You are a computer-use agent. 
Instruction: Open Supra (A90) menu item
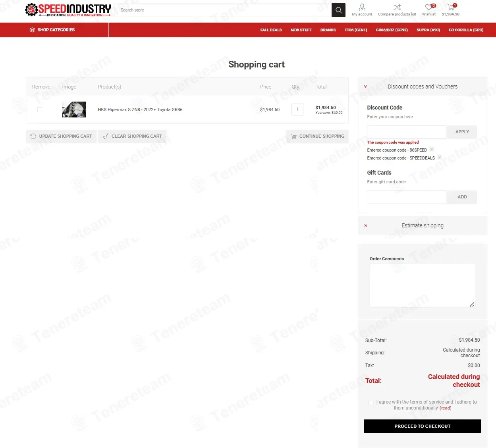(428, 30)
